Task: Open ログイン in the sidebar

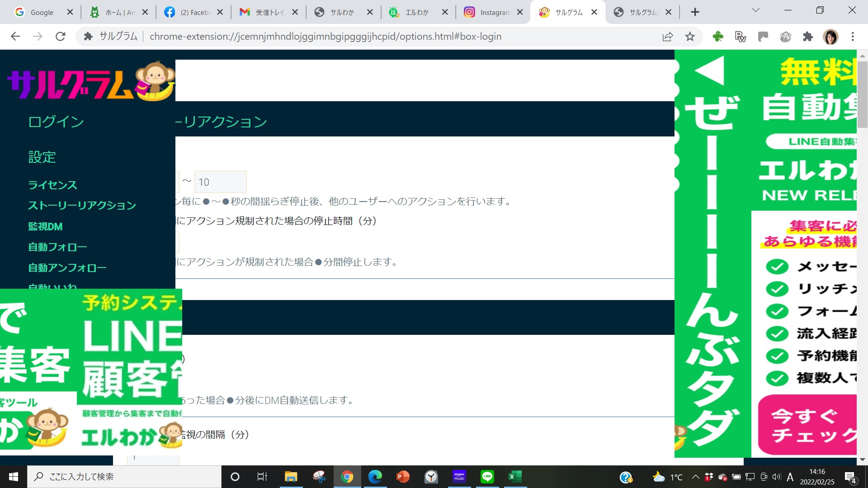Action: point(56,122)
